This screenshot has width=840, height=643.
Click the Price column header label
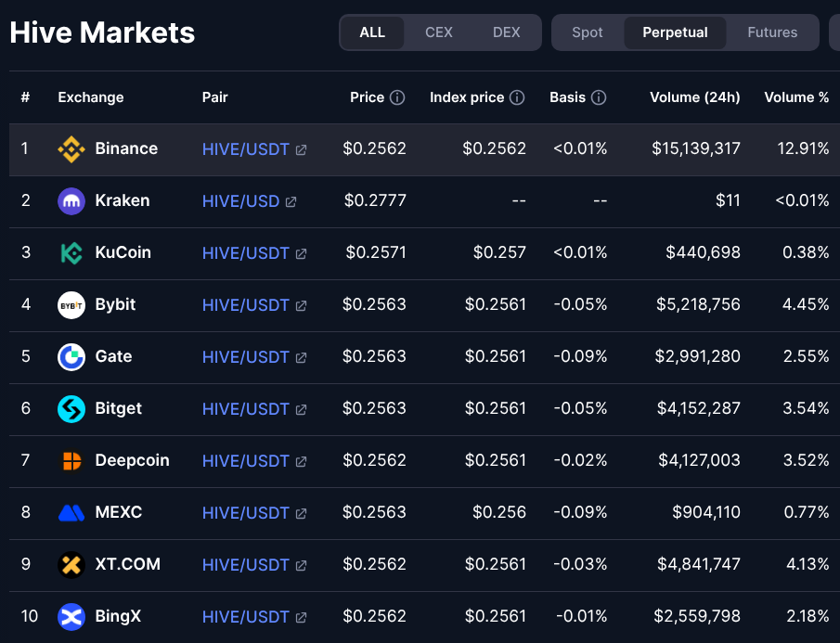pos(367,97)
